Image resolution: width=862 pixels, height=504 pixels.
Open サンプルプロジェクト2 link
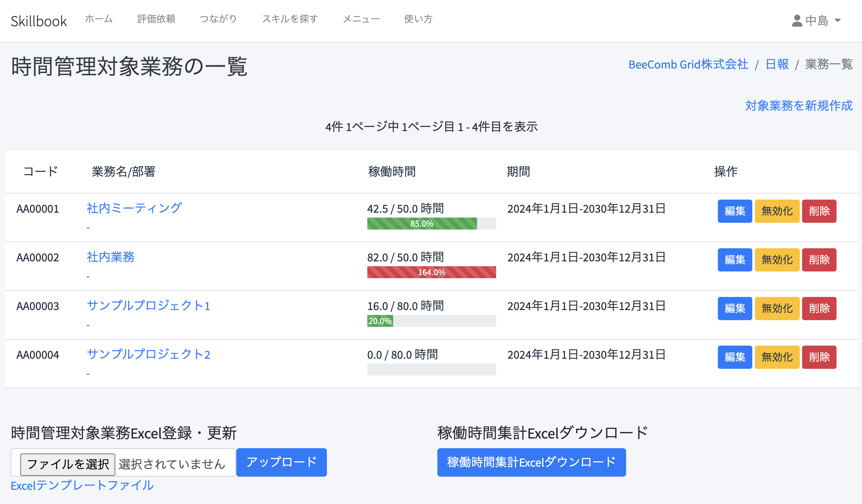click(x=148, y=354)
